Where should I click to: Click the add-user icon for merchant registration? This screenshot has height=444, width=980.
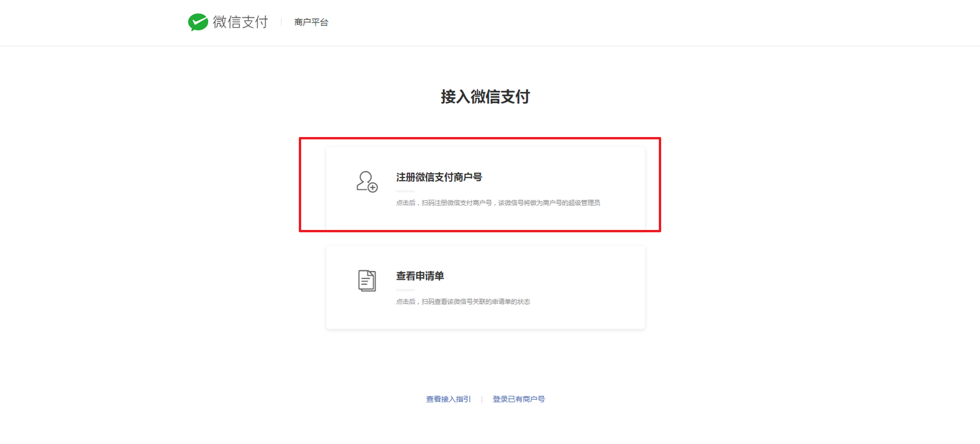coord(367,182)
